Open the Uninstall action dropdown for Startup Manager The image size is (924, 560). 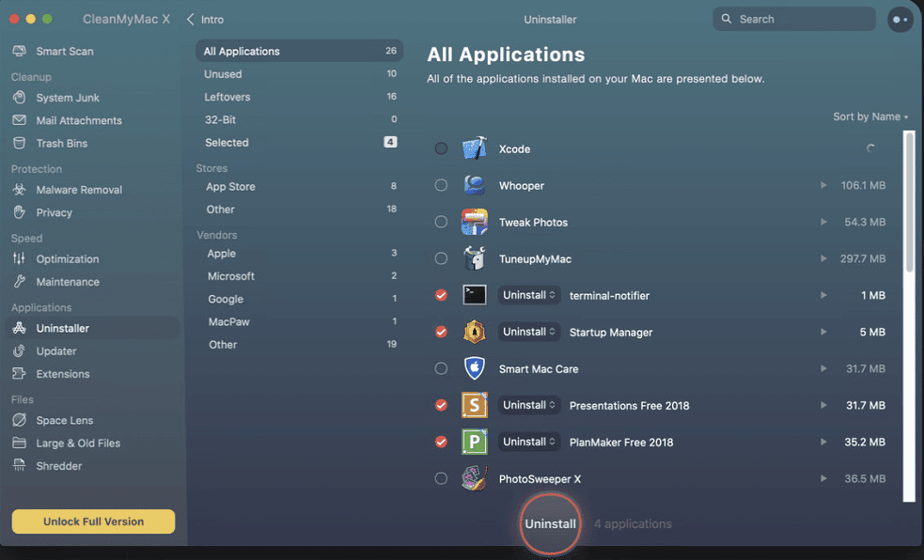pos(529,332)
